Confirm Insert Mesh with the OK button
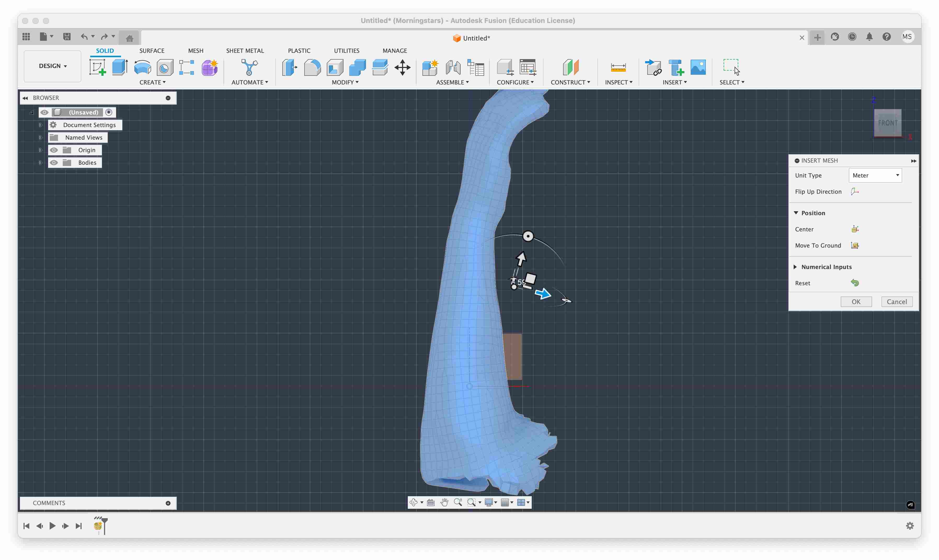 click(x=856, y=301)
